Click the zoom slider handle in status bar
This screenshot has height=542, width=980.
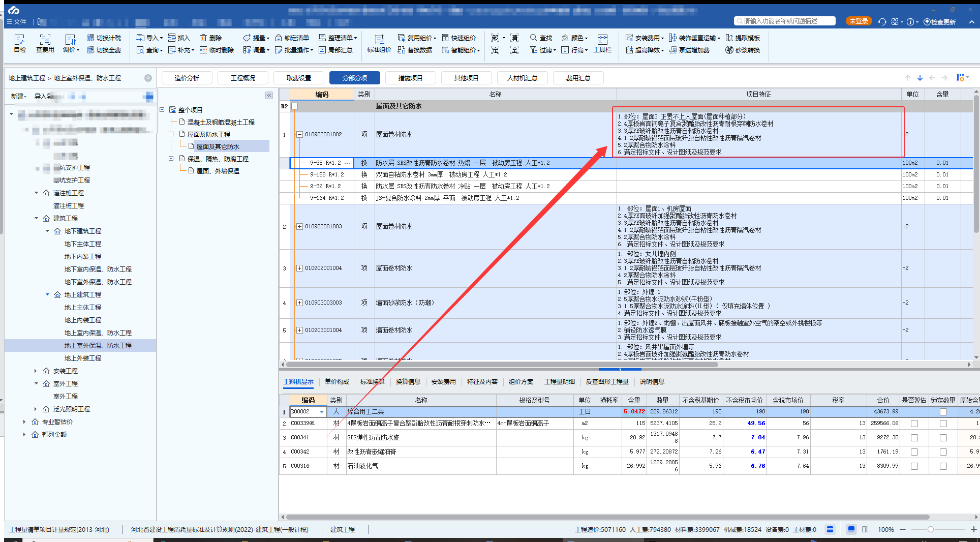(x=930, y=529)
